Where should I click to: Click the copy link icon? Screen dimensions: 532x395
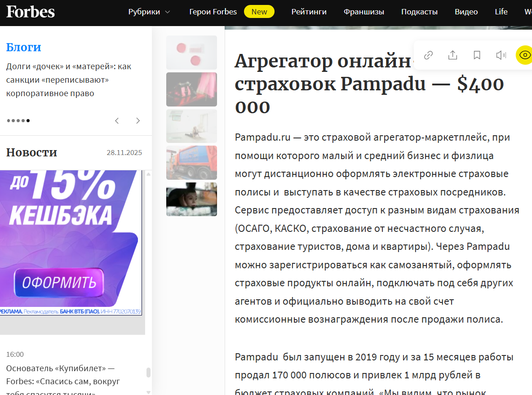click(x=429, y=55)
